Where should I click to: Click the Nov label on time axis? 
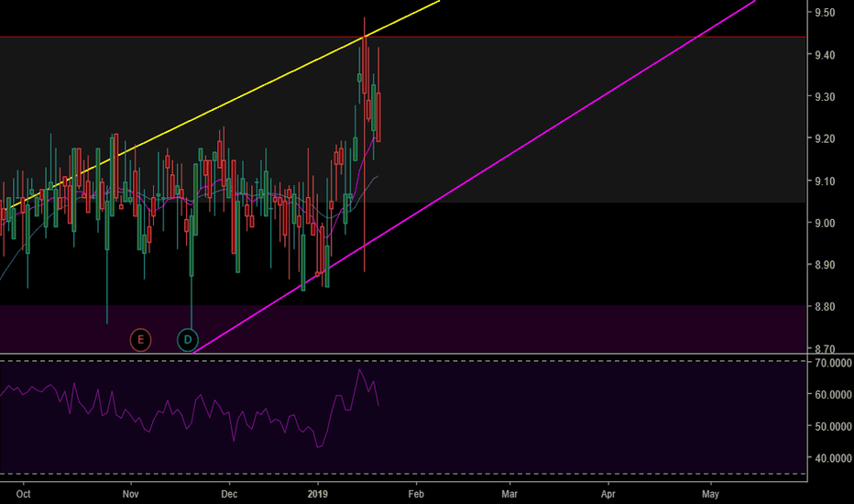tap(131, 494)
